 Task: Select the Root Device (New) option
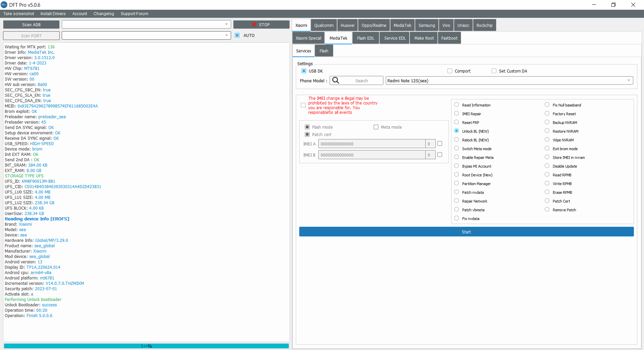pyautogui.click(x=457, y=175)
